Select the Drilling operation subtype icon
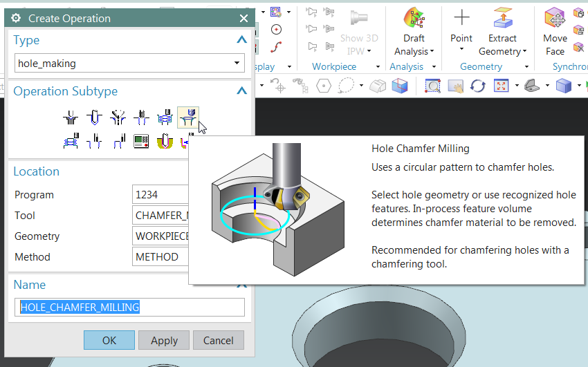 tap(94, 117)
